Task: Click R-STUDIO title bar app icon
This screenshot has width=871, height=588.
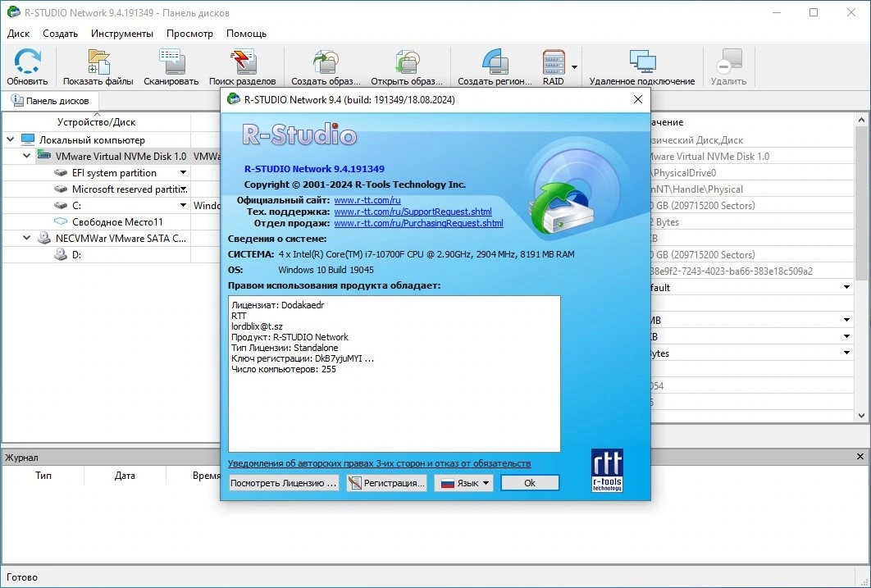Action: click(13, 12)
